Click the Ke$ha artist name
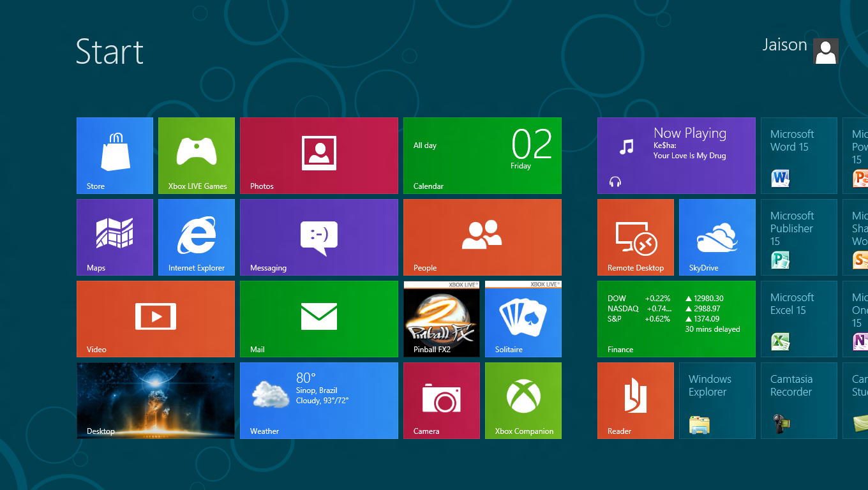868x490 pixels. point(664,145)
